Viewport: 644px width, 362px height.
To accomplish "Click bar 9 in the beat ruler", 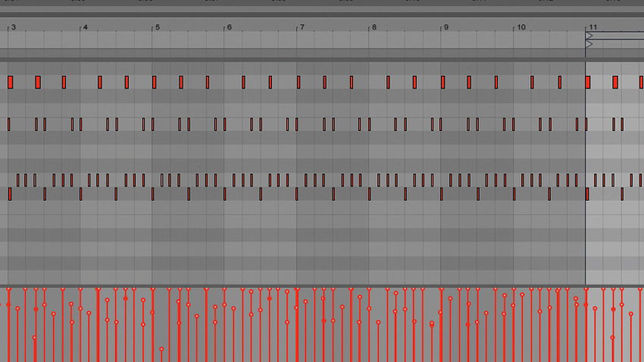I will (x=446, y=27).
